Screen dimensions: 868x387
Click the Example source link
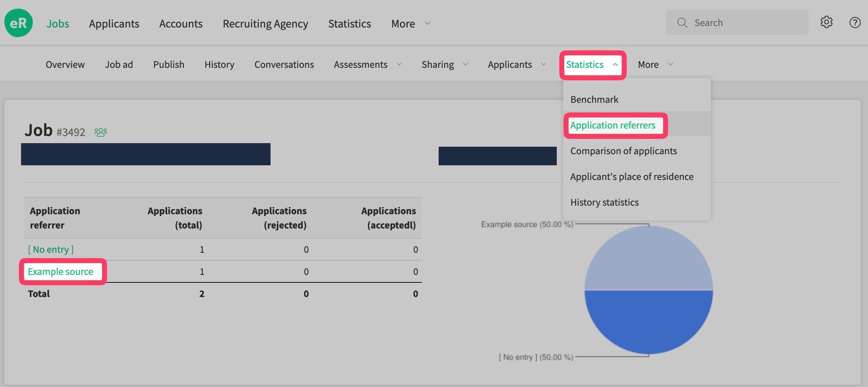coord(60,272)
